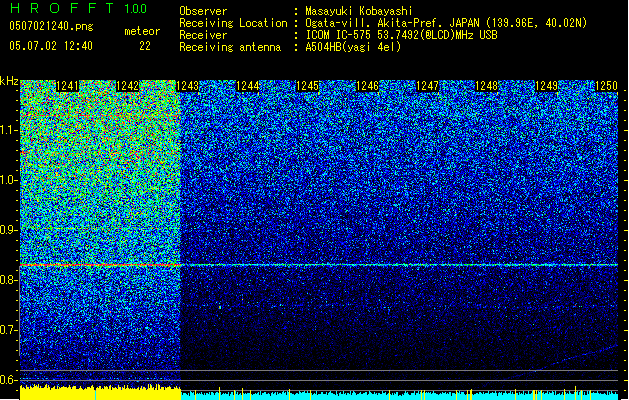Click the 0.8 frequency axis label
The width and height of the screenshot is (629, 400).
[x=9, y=280]
